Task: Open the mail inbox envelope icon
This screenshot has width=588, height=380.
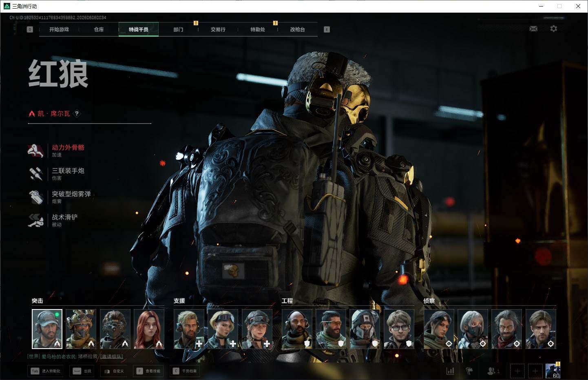Action: click(x=533, y=29)
